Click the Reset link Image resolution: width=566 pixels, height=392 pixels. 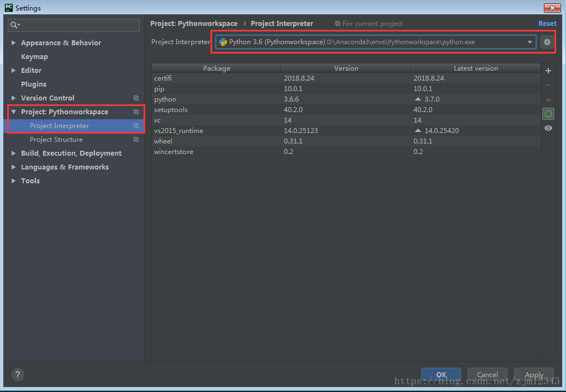[547, 23]
